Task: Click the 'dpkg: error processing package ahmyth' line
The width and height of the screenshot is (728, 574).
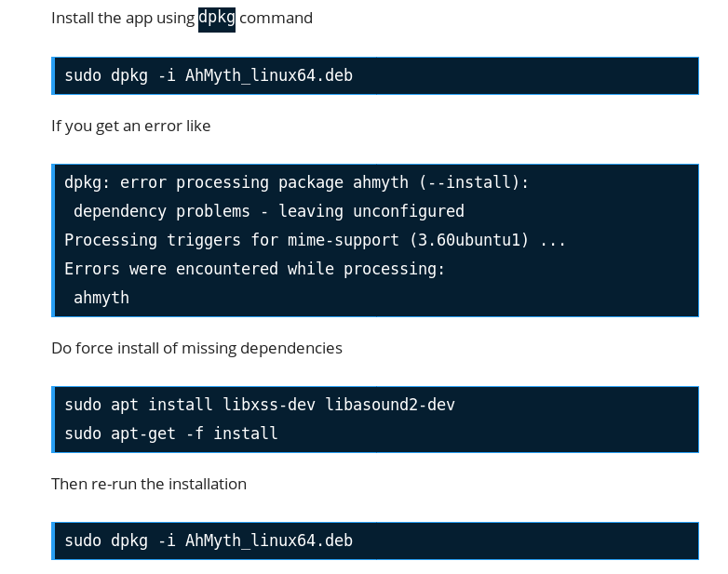Action: [x=296, y=182]
